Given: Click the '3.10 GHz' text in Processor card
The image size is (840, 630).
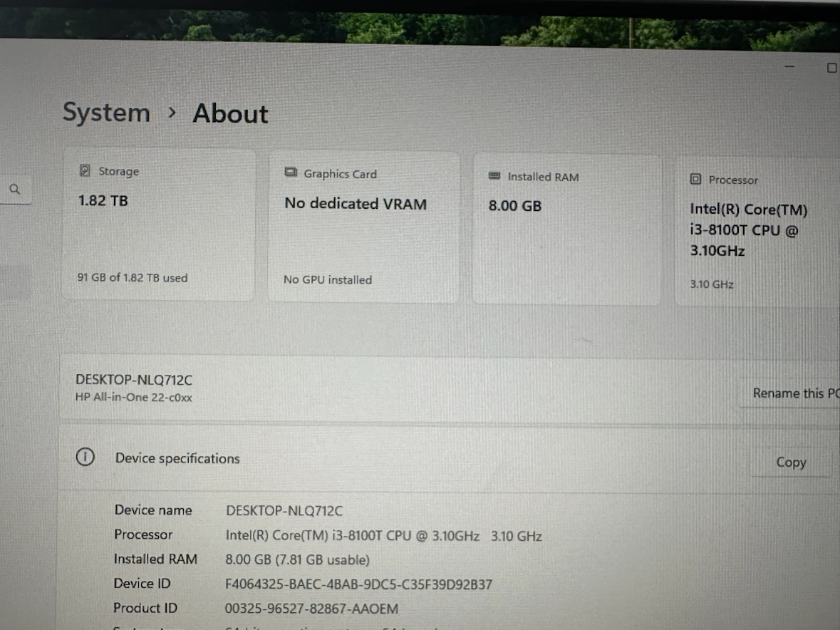Looking at the screenshot, I should [712, 284].
